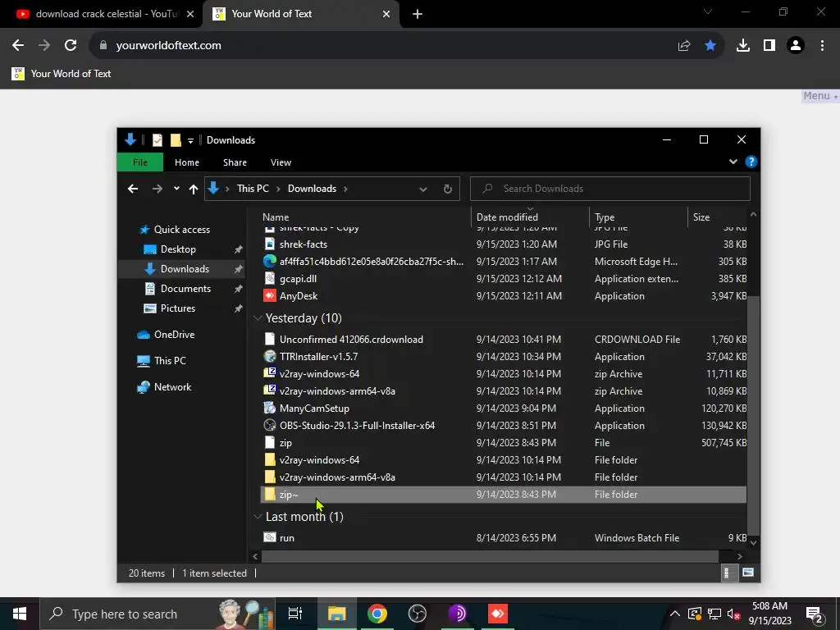This screenshot has height=630, width=840.
Task: Open Explorer help question mark icon
Action: click(x=751, y=162)
